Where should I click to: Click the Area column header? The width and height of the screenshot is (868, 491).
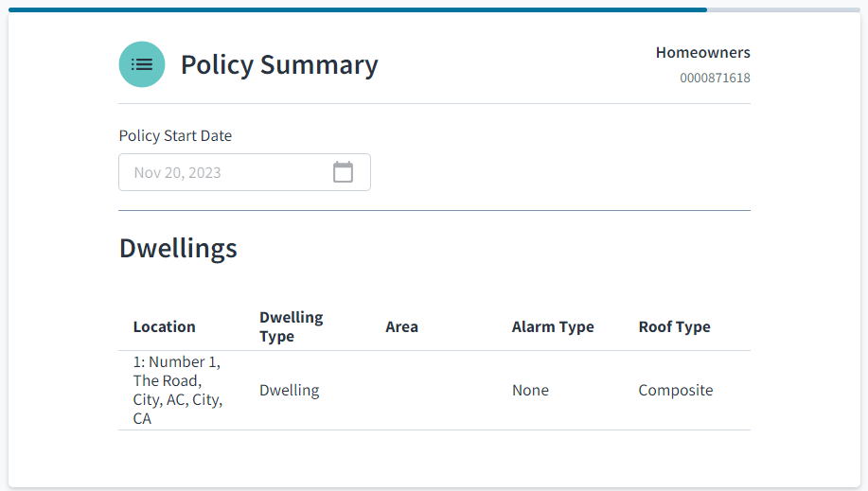[401, 326]
